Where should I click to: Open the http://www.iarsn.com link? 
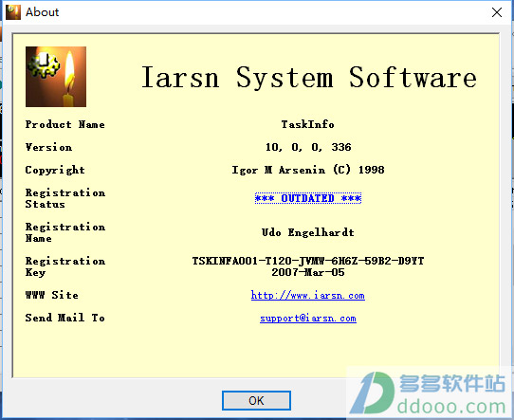(x=308, y=295)
